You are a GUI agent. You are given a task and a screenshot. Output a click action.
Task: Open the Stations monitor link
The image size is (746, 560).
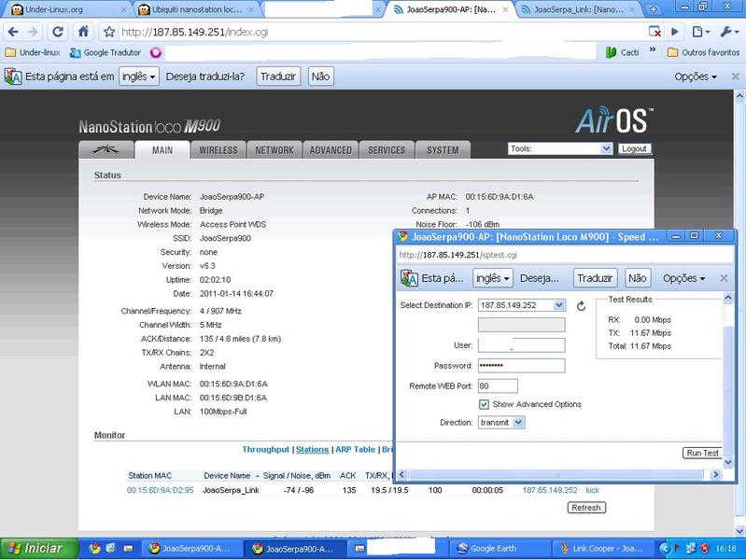[x=312, y=450]
